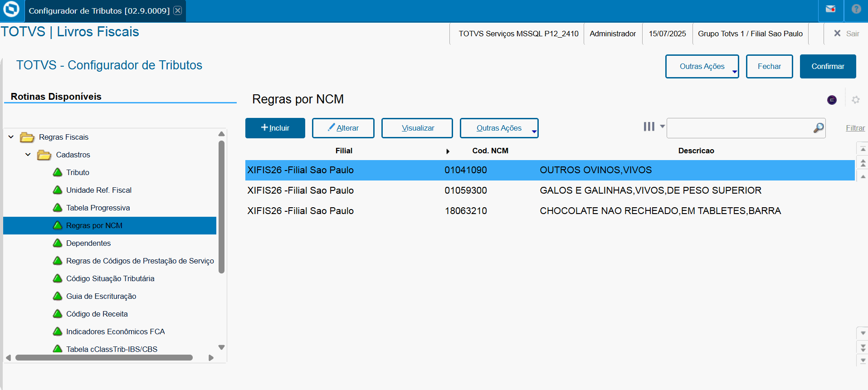
Task: Click the Filial column header
Action: pyautogui.click(x=344, y=151)
